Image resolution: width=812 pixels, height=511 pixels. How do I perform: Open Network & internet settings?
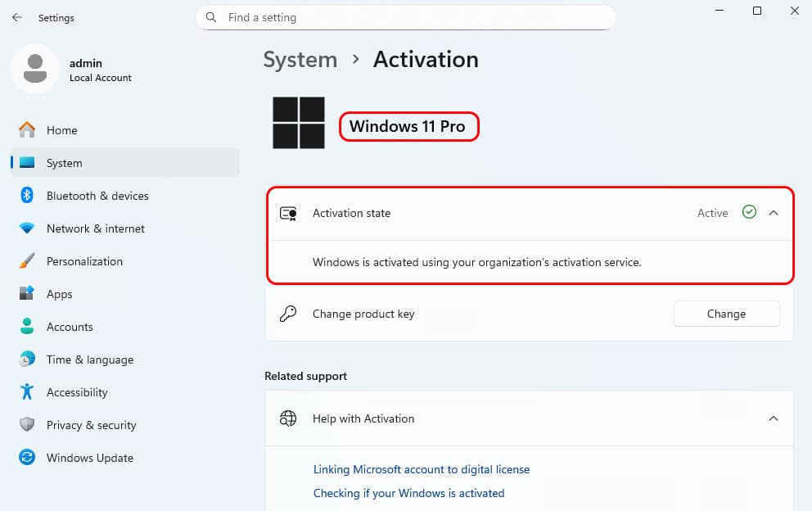click(x=124, y=228)
